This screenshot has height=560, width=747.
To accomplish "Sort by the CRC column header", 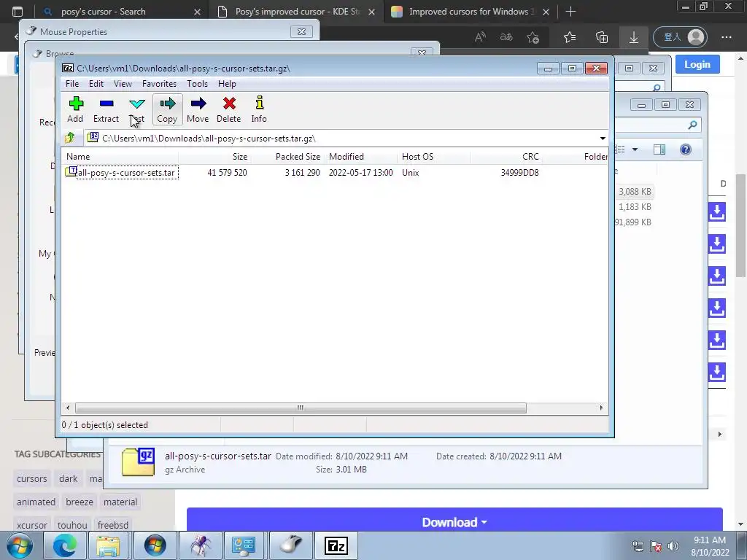I will [x=506, y=157].
